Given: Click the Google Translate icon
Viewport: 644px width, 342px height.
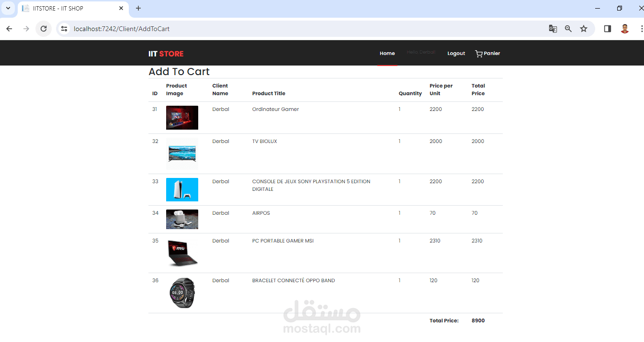Looking at the screenshot, I should [x=553, y=29].
